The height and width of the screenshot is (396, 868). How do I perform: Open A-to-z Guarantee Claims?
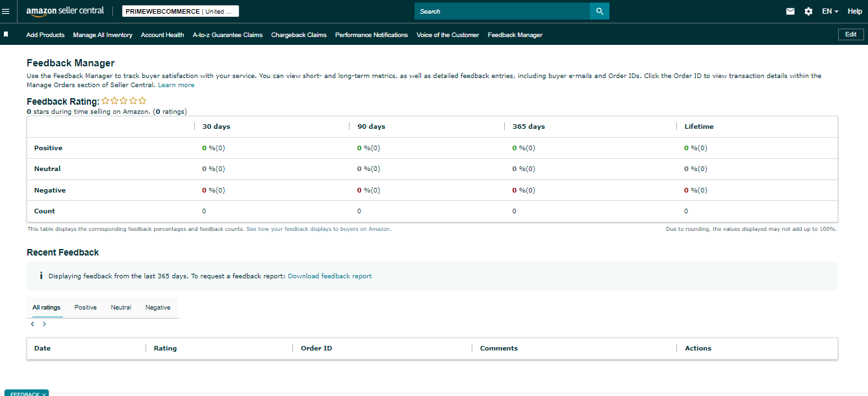coord(227,35)
